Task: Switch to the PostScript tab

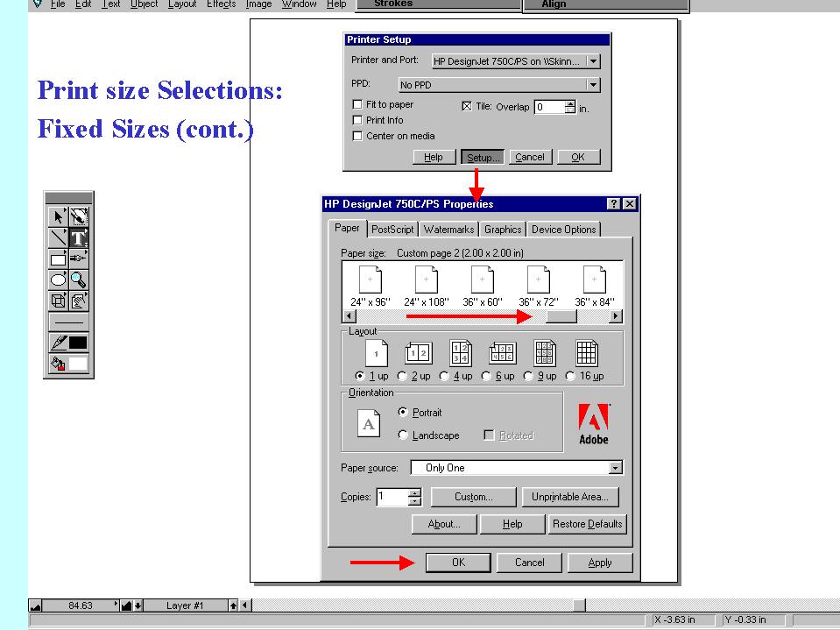Action: [x=392, y=230]
